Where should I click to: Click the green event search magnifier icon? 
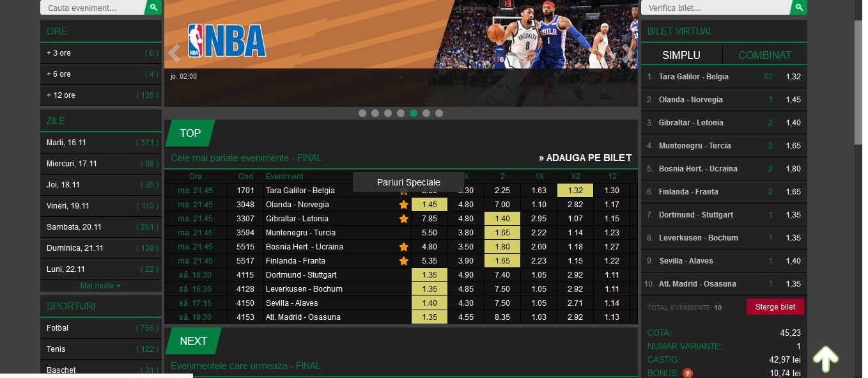(x=153, y=8)
